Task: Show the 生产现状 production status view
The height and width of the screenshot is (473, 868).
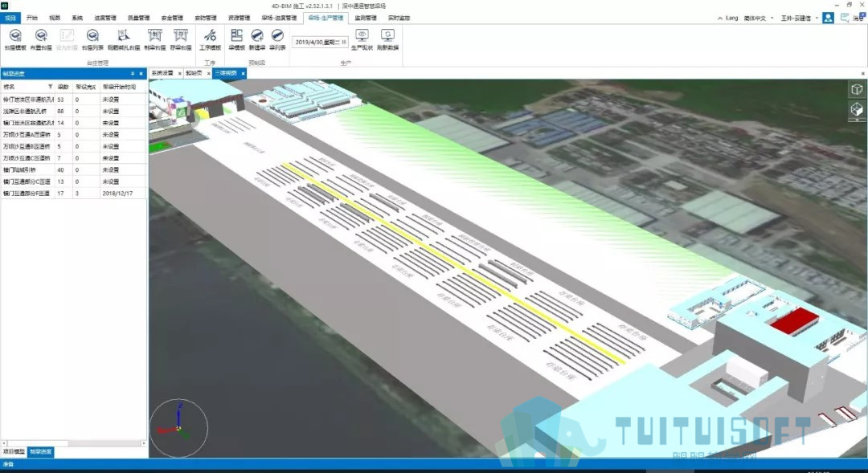Action: point(362,39)
